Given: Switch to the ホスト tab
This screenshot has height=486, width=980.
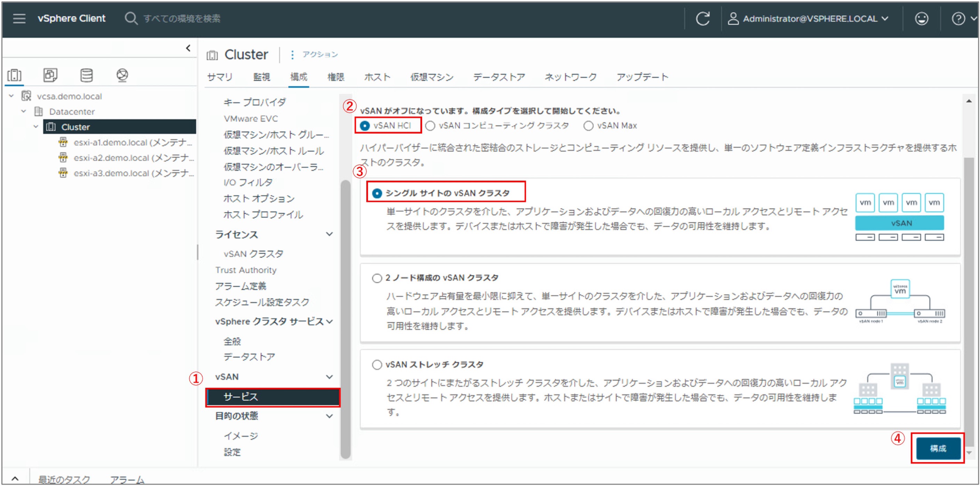Looking at the screenshot, I should 377,77.
